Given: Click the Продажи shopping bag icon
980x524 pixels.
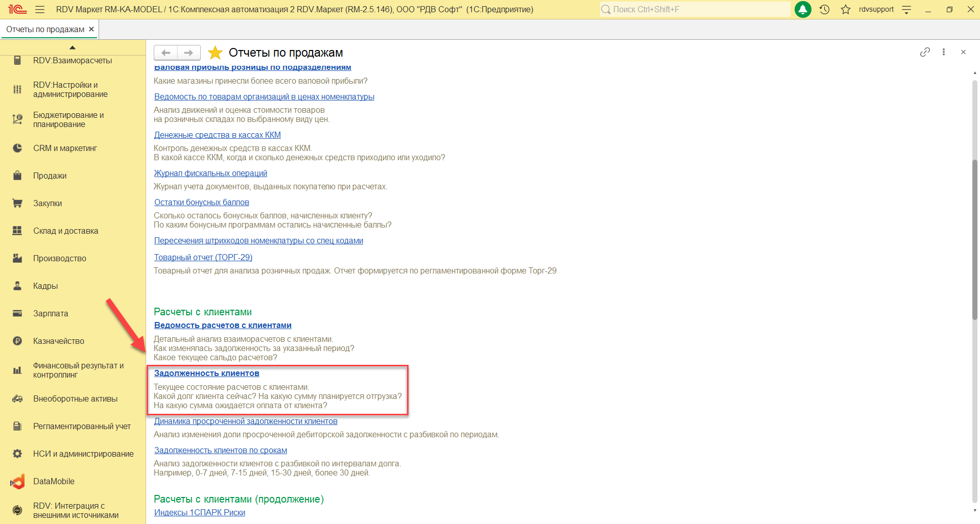Looking at the screenshot, I should click(x=17, y=176).
